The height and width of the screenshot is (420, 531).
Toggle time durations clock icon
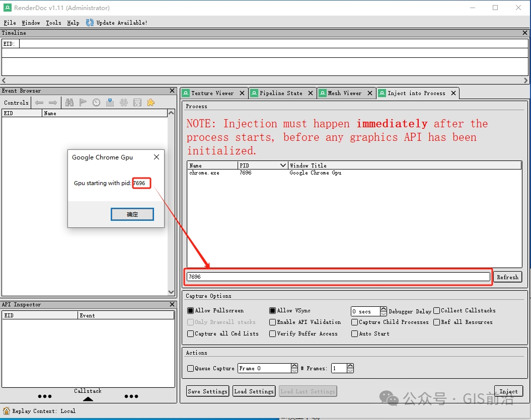point(97,103)
